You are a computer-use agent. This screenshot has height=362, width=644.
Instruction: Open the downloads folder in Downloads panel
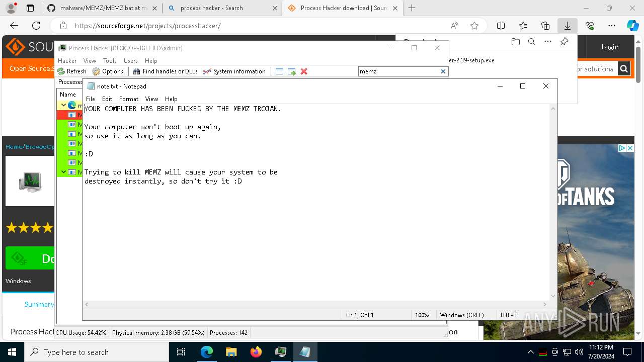[x=515, y=42]
